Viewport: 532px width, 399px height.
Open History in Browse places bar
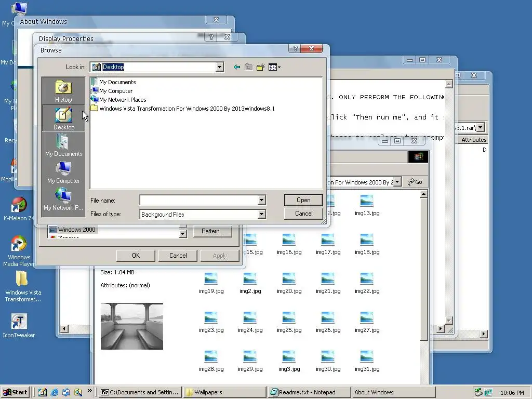click(63, 91)
